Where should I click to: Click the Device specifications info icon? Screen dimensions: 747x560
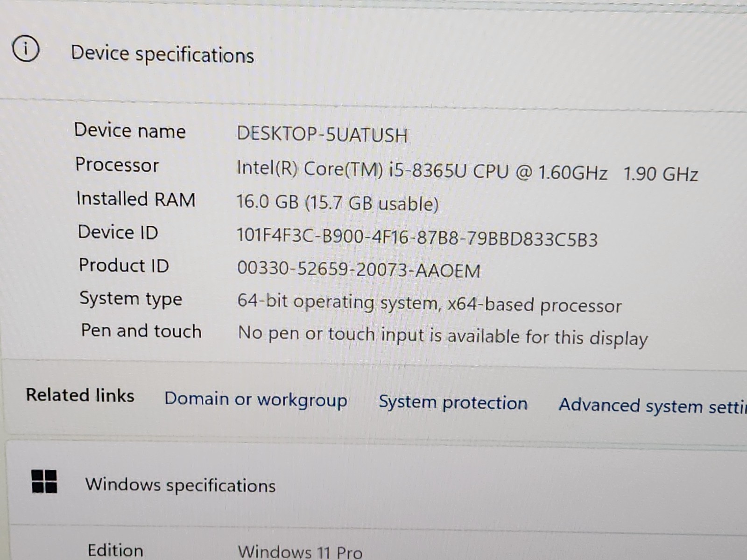[26, 49]
